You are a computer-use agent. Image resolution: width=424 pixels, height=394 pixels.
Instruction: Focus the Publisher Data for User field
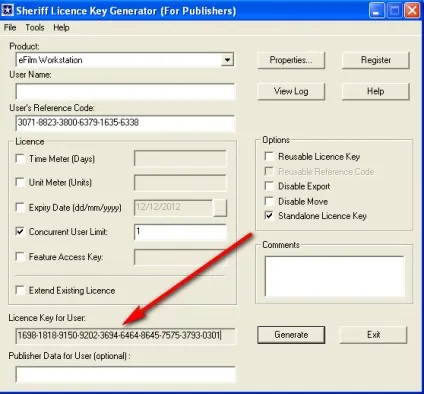click(x=125, y=374)
